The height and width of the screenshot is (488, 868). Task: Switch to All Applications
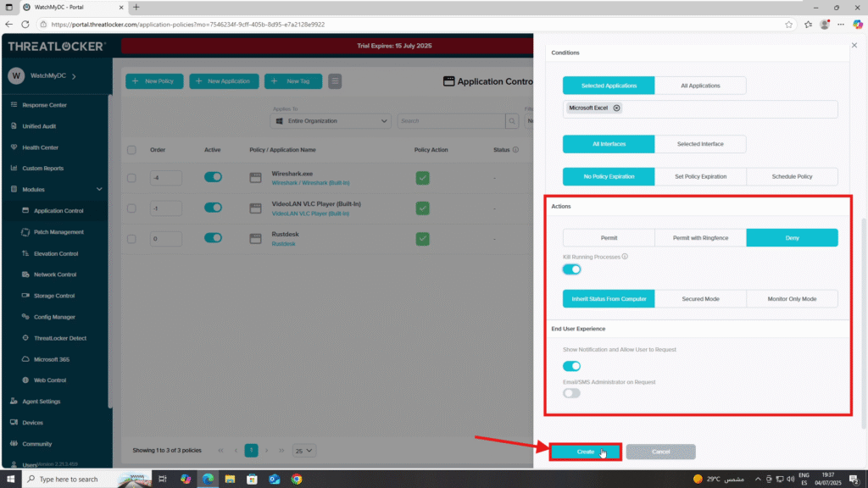click(x=700, y=86)
